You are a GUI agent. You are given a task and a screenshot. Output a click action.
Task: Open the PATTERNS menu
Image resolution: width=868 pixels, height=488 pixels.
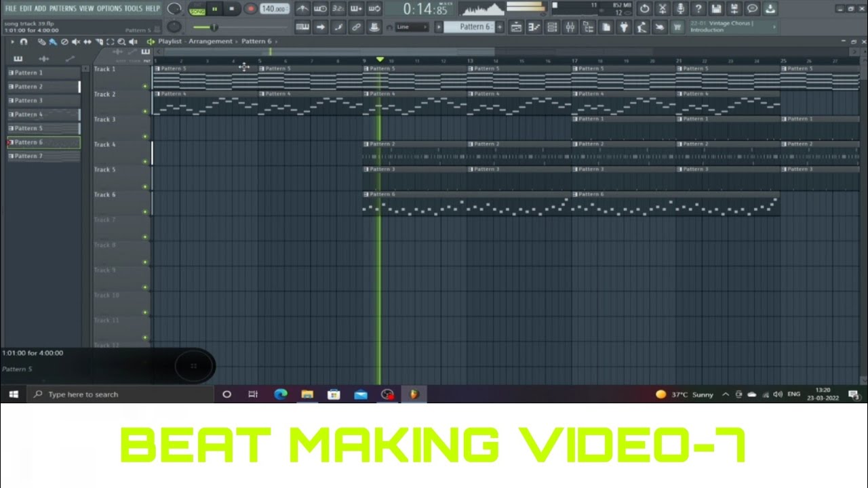[x=63, y=9]
